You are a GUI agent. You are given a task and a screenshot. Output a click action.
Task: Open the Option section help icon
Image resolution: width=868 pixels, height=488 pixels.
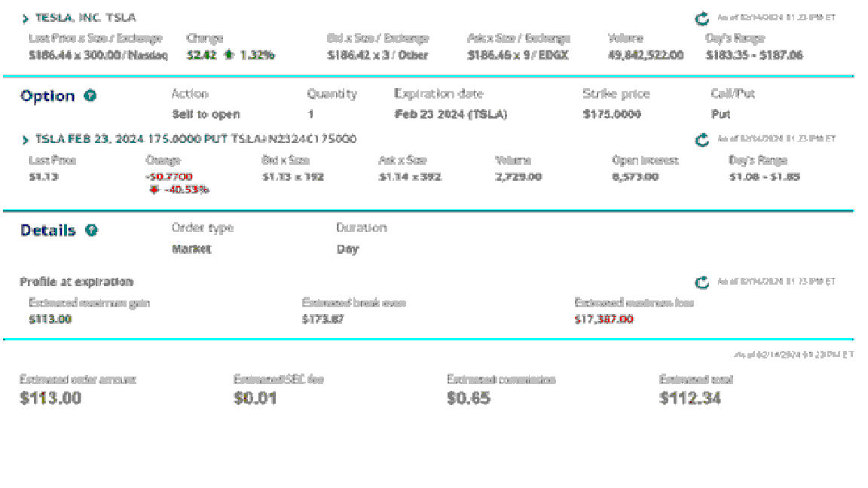[90, 96]
